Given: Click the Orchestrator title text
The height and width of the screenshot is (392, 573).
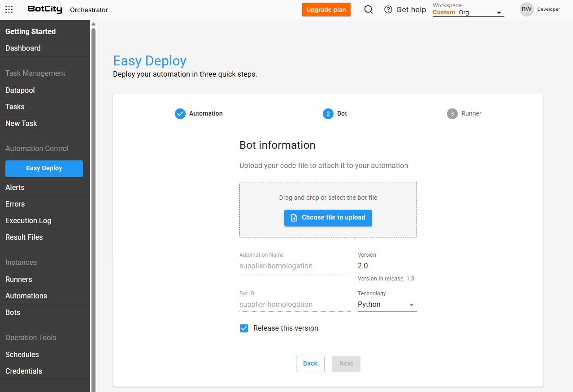Looking at the screenshot, I should pos(89,10).
